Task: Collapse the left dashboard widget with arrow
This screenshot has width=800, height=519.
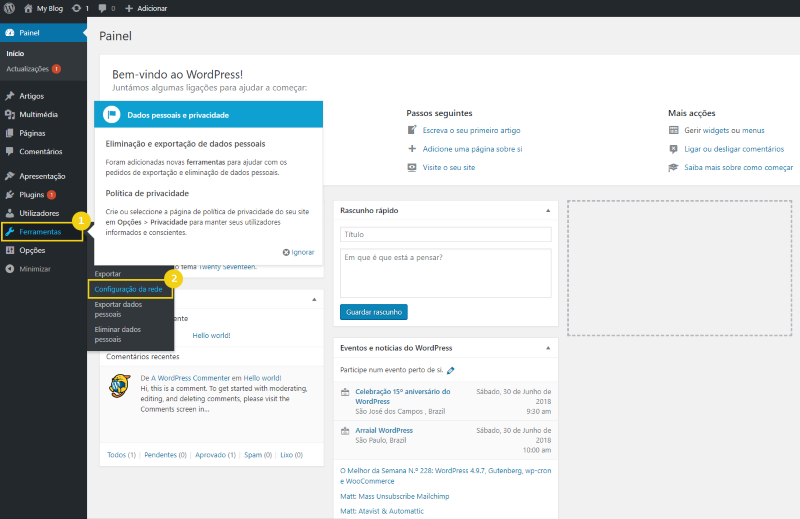Action: 314,300
